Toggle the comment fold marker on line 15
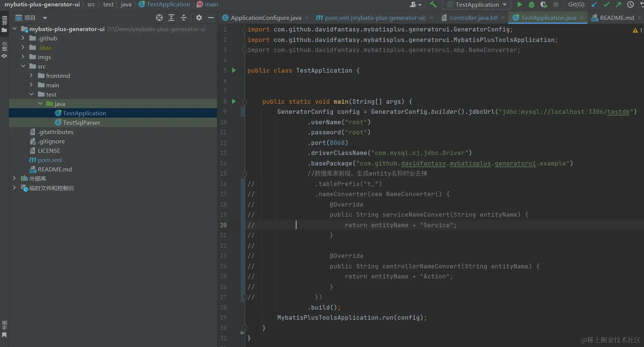Screen dimensions: 644x347 (x=245, y=174)
